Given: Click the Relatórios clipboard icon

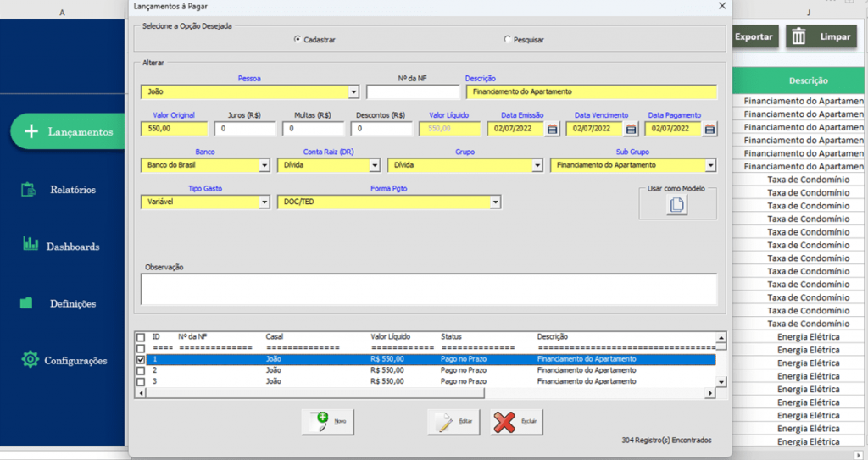Looking at the screenshot, I should tap(28, 189).
